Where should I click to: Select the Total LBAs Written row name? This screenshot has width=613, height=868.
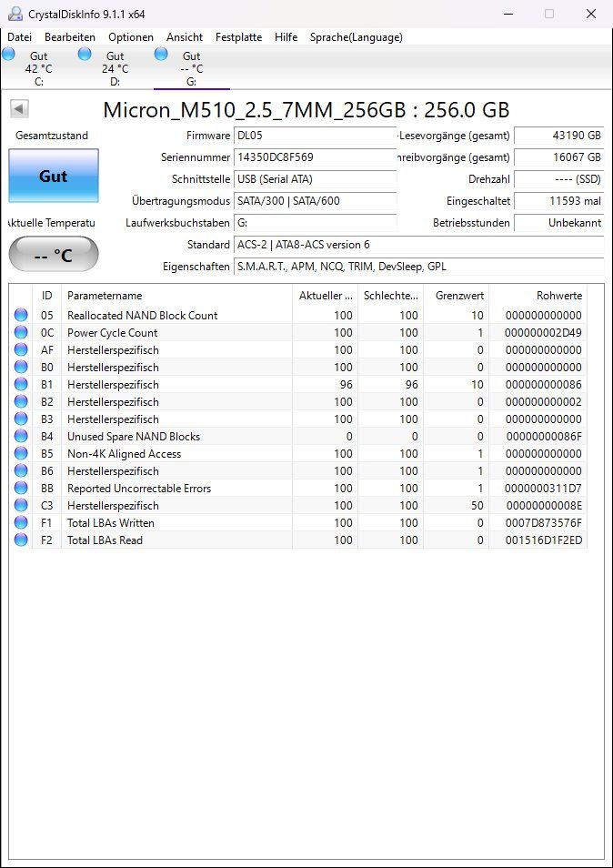pos(111,523)
